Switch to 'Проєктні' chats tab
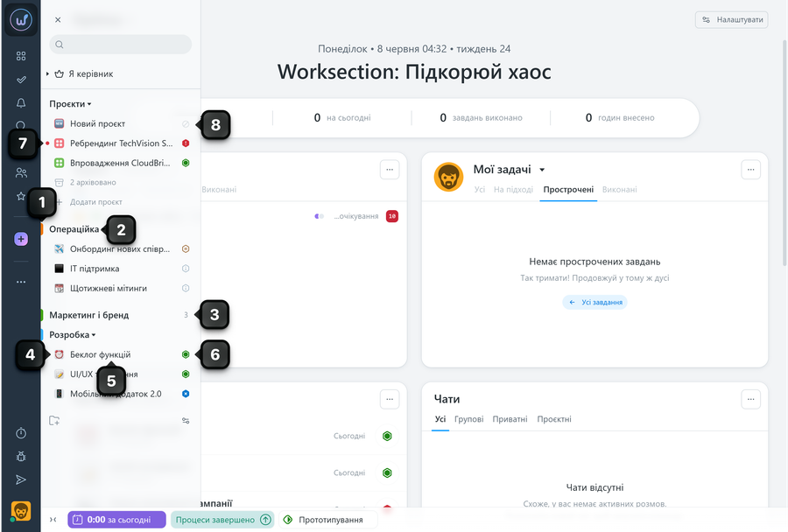The image size is (788, 532). [554, 419]
